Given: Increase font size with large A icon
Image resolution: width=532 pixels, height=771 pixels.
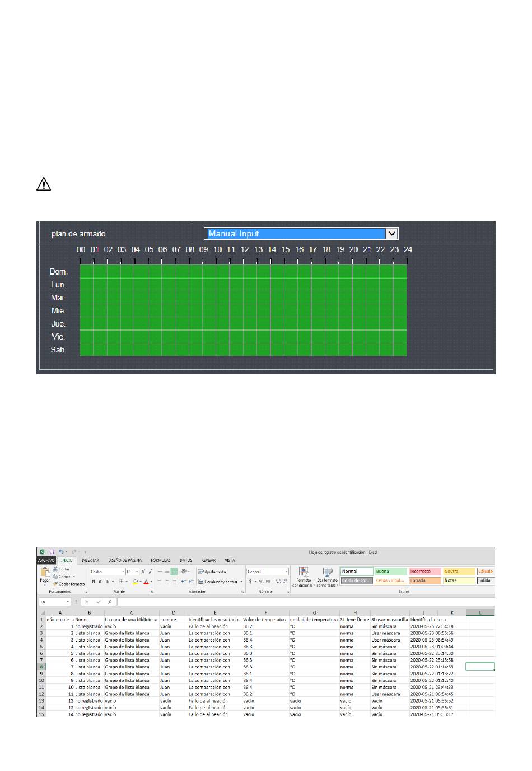Looking at the screenshot, I should (x=143, y=572).
